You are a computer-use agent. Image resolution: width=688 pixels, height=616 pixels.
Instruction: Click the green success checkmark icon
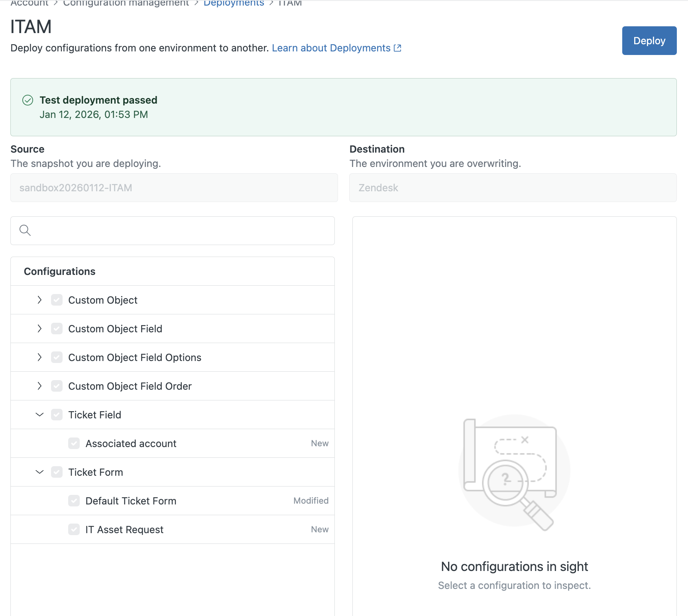28,100
